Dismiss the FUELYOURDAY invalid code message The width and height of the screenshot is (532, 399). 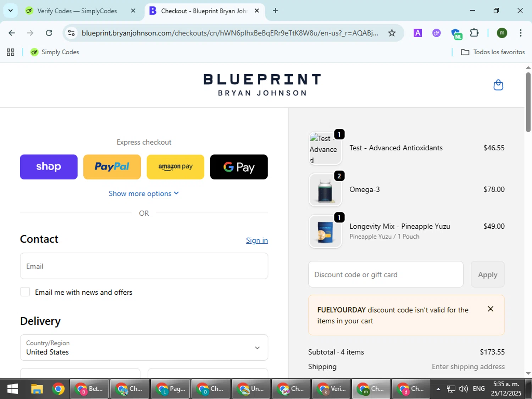pos(491,309)
